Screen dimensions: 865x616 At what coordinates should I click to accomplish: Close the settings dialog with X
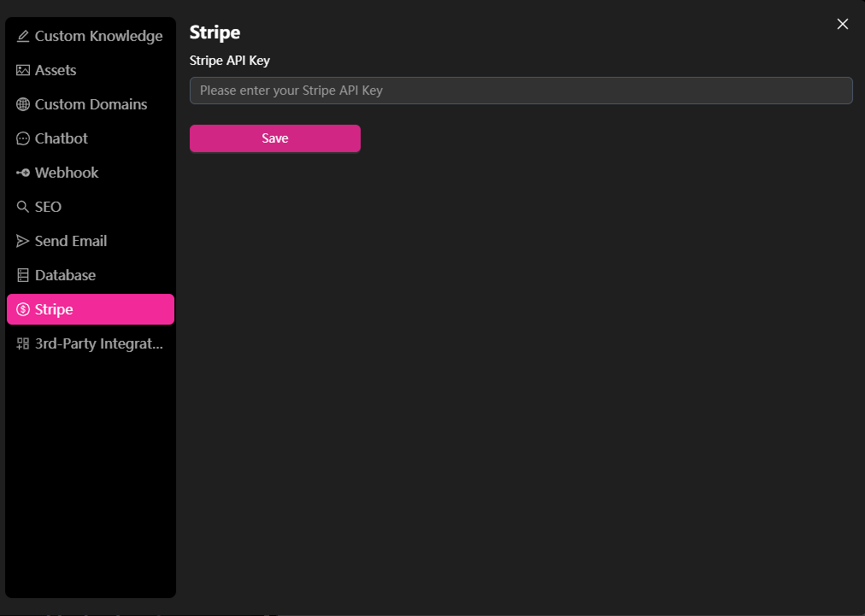tap(843, 24)
